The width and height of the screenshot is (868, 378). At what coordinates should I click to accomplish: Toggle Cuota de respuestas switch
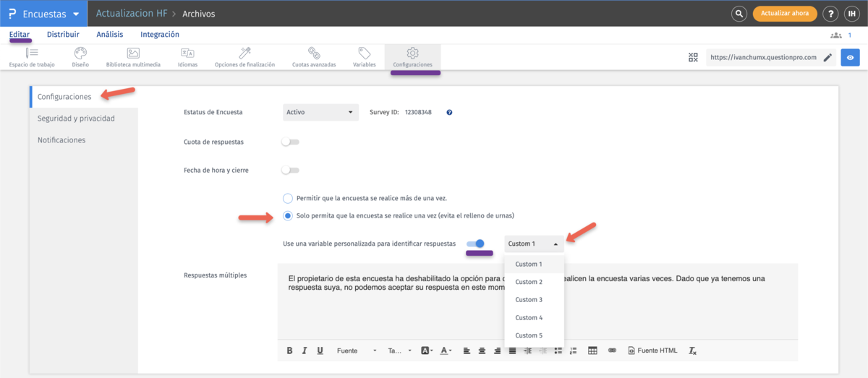tap(290, 142)
